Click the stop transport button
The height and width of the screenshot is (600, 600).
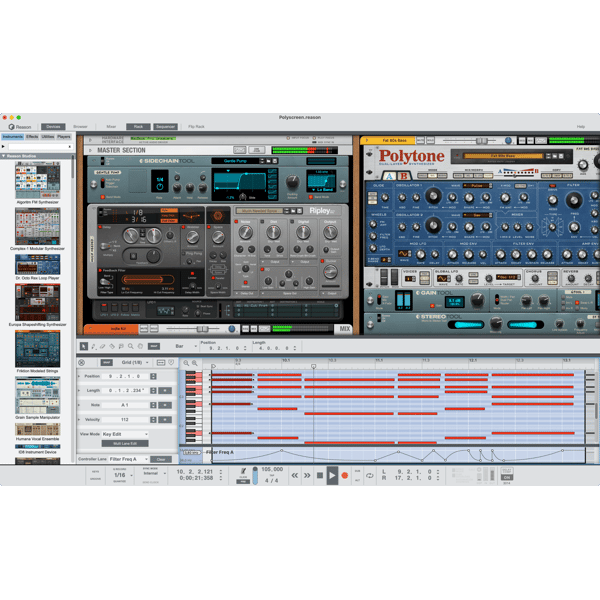(320, 476)
